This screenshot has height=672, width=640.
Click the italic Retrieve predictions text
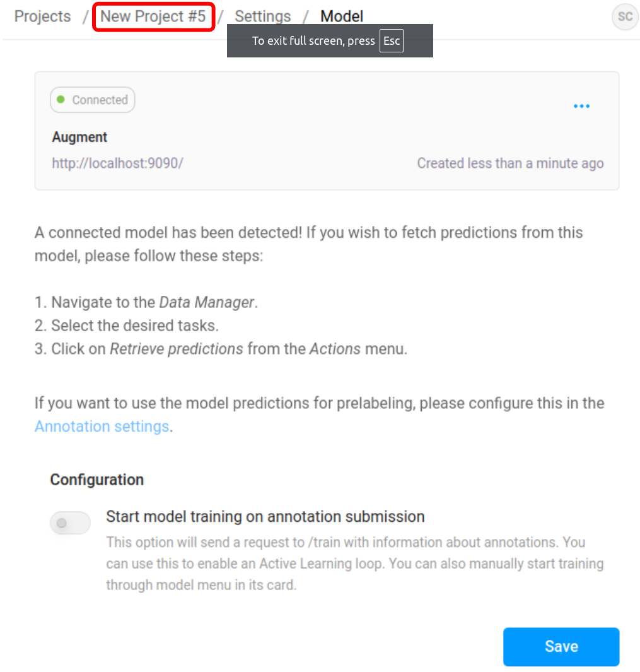(177, 349)
